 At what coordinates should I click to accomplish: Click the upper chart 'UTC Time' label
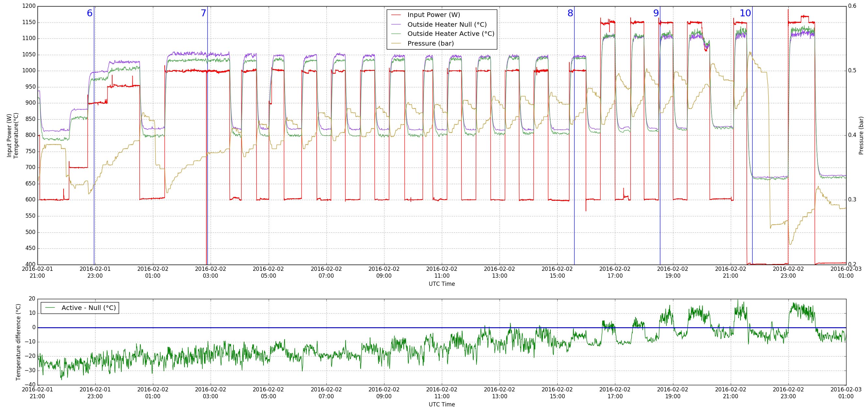tap(442, 284)
